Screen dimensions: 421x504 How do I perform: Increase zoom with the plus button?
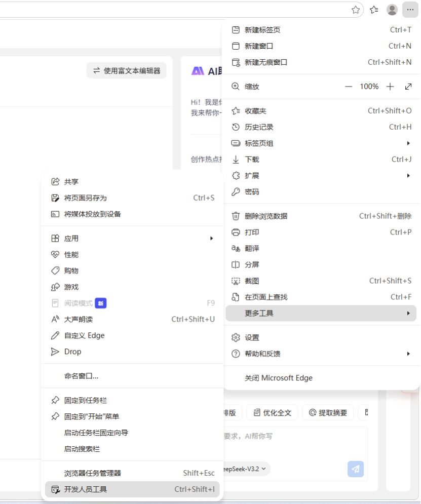[x=390, y=87]
